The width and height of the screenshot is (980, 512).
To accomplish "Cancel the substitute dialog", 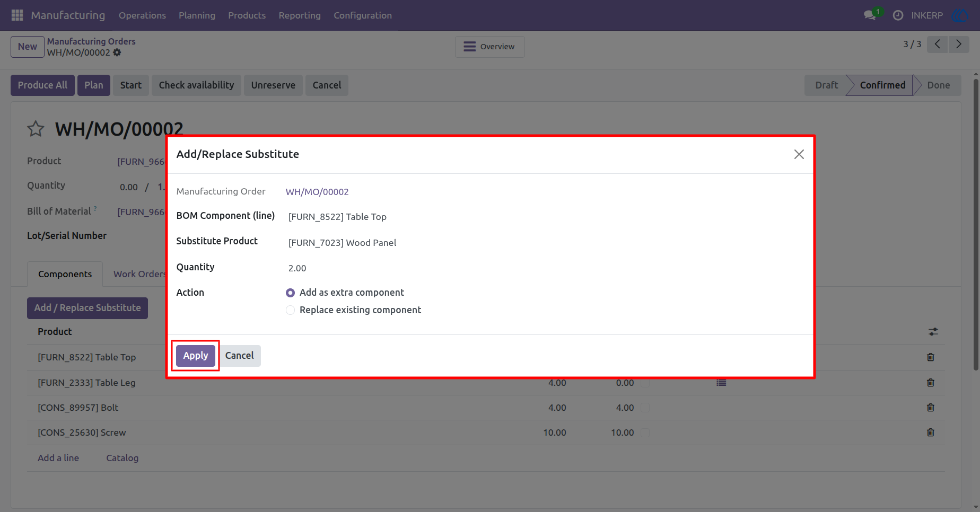I will tap(239, 356).
